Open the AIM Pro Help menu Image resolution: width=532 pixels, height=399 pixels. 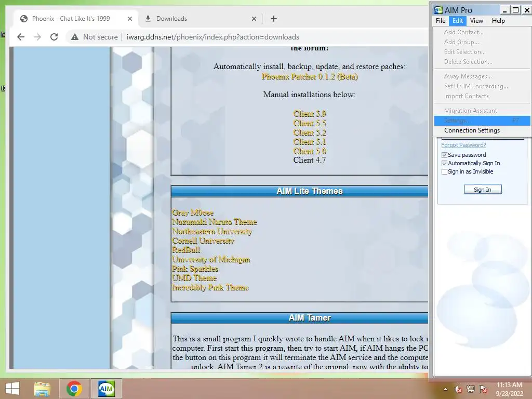tap(498, 21)
